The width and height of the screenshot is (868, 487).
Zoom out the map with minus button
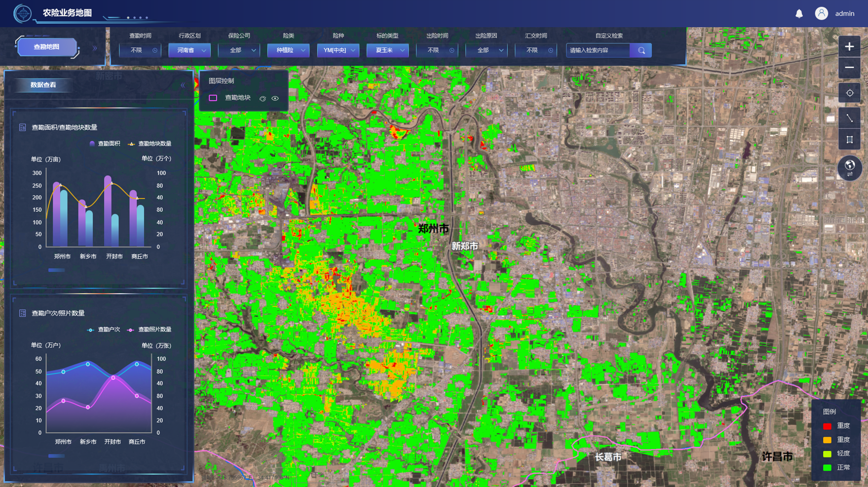(849, 68)
